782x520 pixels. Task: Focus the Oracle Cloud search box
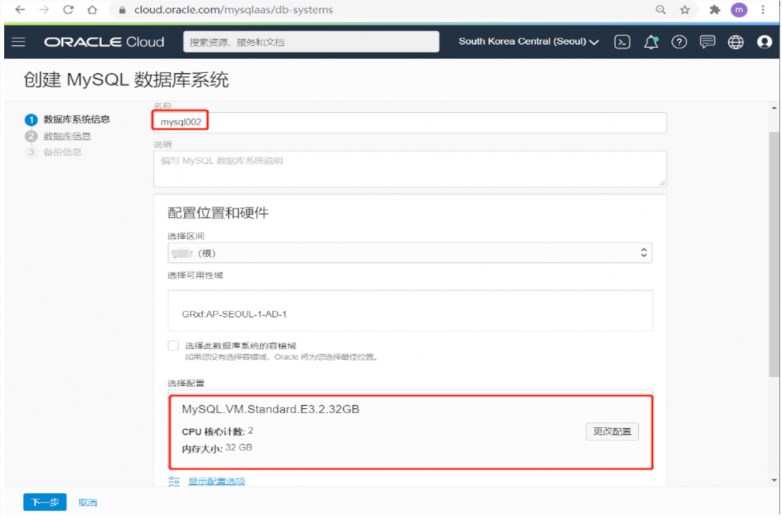pyautogui.click(x=311, y=42)
